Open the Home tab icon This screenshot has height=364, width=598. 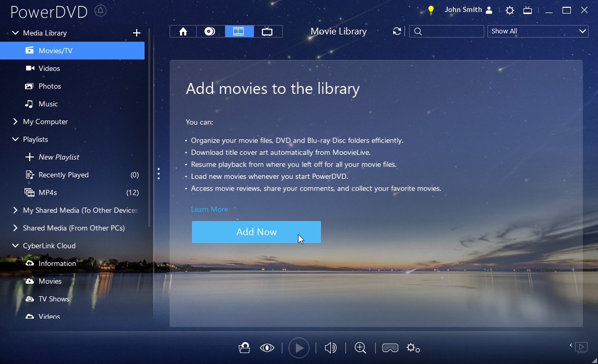[x=183, y=31]
